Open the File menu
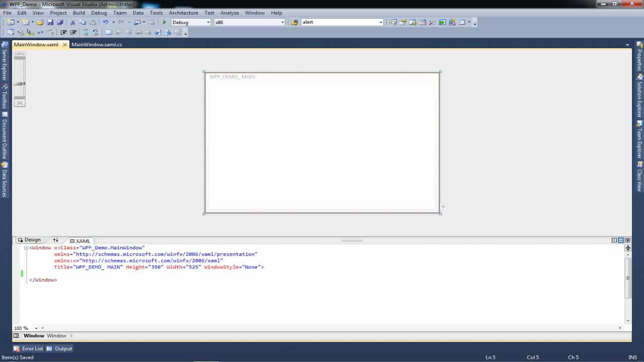The height and width of the screenshot is (362, 644). point(7,13)
